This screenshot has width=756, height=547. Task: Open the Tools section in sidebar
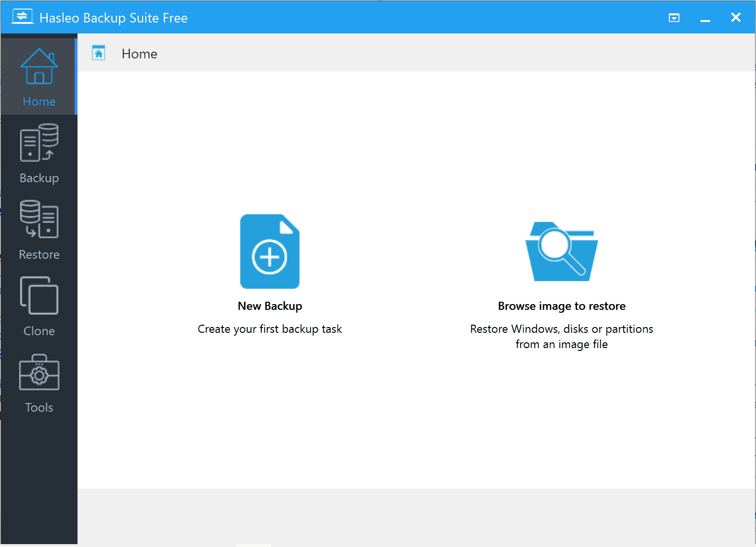point(39,383)
